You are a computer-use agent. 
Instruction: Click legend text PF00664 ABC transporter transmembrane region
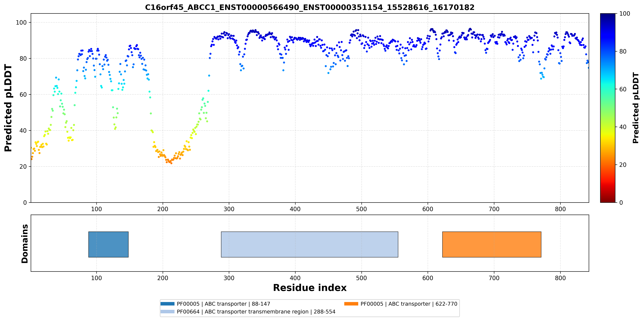tap(256, 312)
